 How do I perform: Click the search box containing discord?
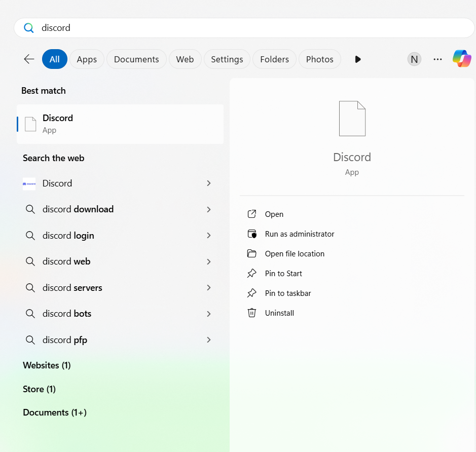(243, 28)
